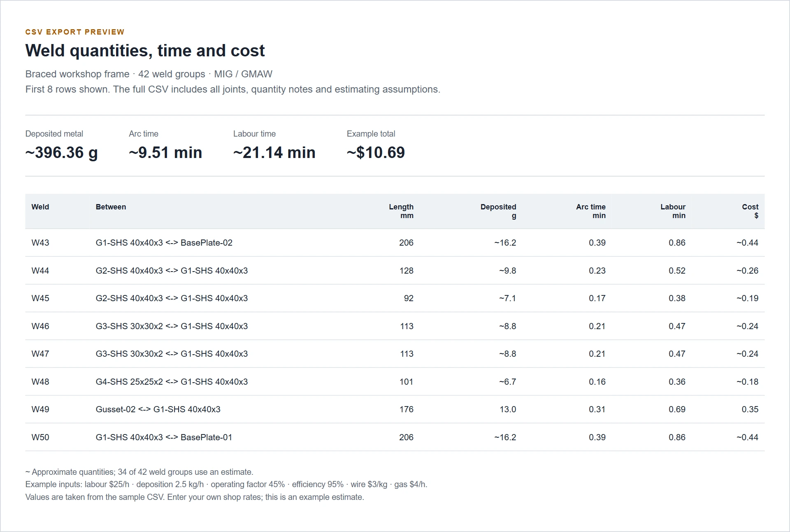Click the W49 deposited value 13.0

(x=508, y=409)
